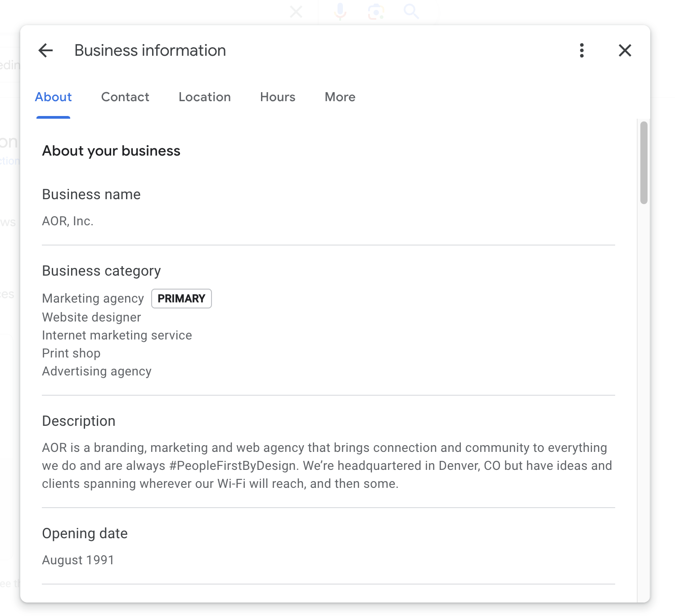Click the magnifier search icon behind dialog
The height and width of the screenshot is (616, 675).
point(411,12)
